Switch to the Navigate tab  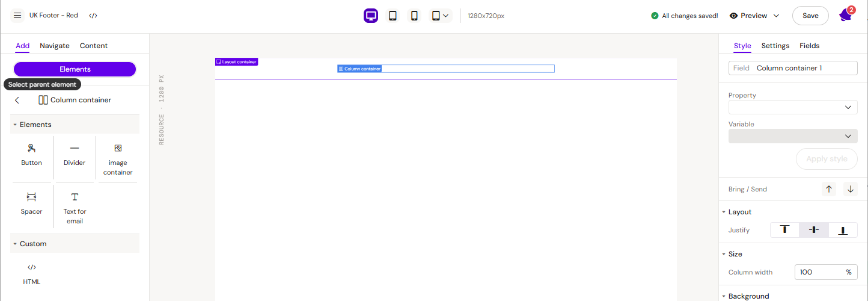[x=55, y=46]
